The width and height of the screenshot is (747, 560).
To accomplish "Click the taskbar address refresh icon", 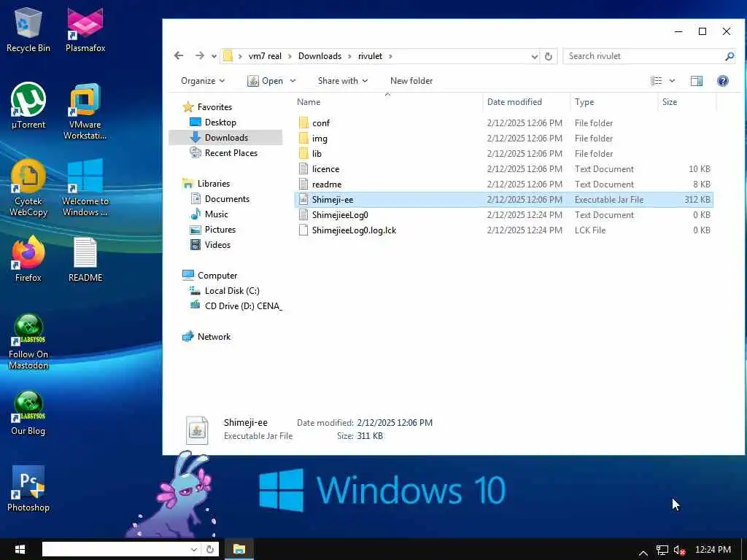I will (210, 549).
